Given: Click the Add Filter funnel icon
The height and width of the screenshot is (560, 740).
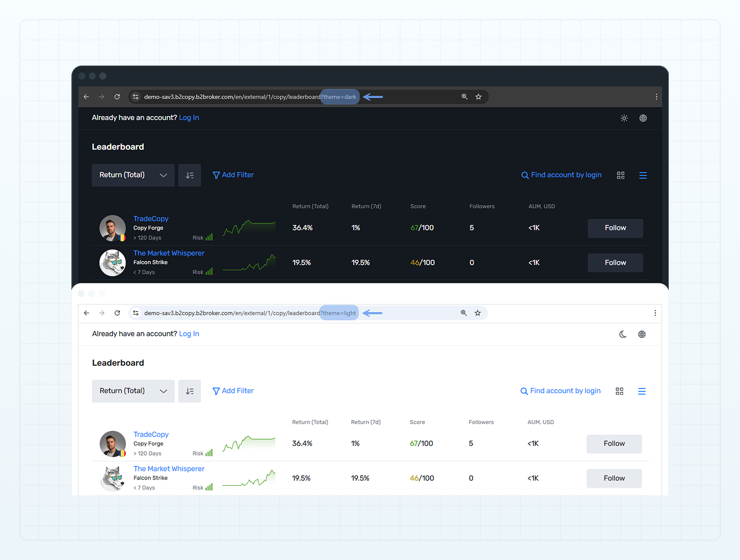Looking at the screenshot, I should point(216,175).
